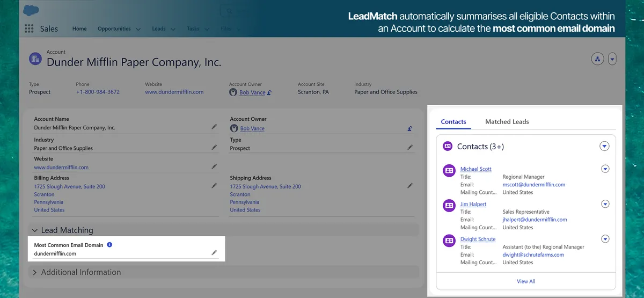Viewport: 644px width, 298px height.
Task: Click Regional Manager title text
Action: (x=524, y=177)
